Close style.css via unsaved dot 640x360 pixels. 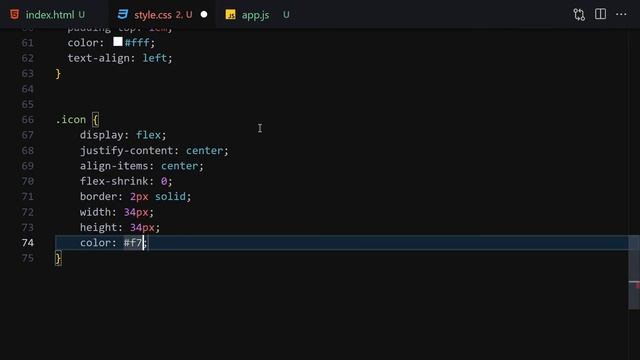coord(204,15)
